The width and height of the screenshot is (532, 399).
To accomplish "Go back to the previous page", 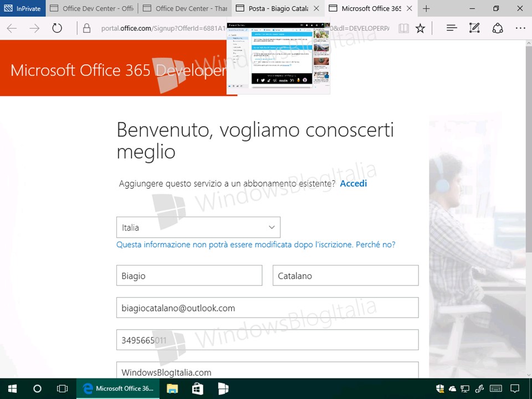I will click(x=12, y=28).
